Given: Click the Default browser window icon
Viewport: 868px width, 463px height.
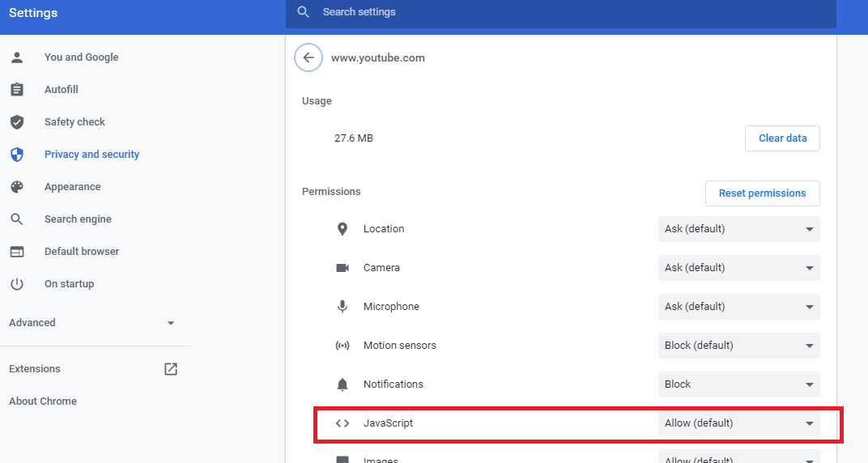Looking at the screenshot, I should coord(17,252).
